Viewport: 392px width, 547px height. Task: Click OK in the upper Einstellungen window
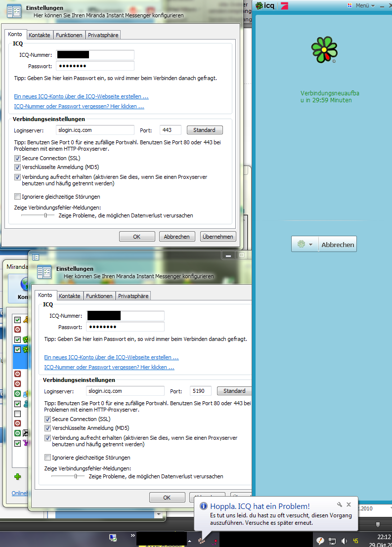tap(137, 237)
